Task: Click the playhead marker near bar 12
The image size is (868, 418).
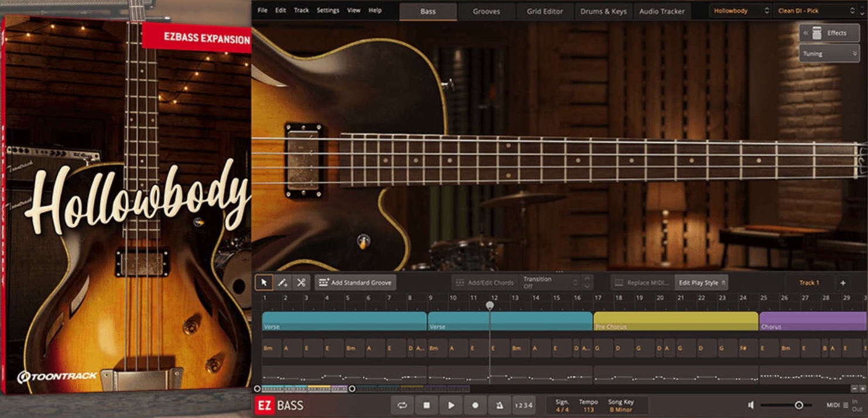Action: (x=490, y=305)
